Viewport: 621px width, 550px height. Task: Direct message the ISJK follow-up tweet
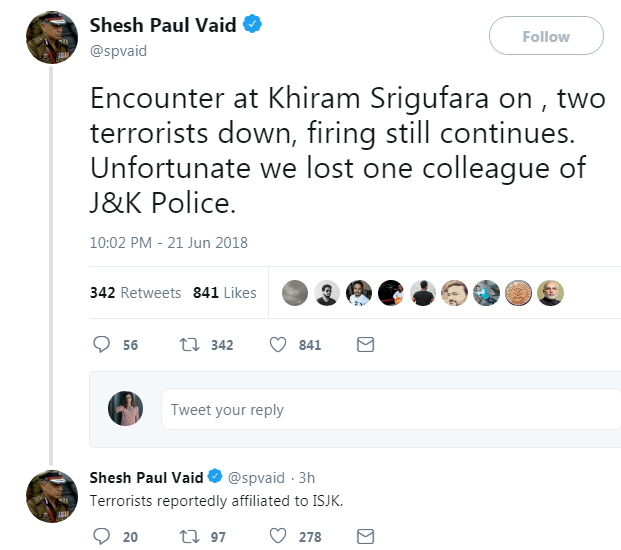366,537
